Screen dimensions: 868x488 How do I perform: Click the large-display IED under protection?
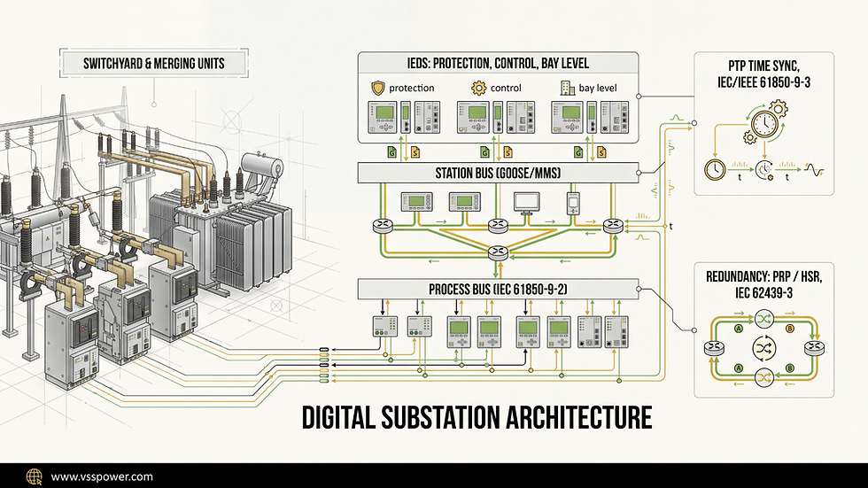[383, 117]
